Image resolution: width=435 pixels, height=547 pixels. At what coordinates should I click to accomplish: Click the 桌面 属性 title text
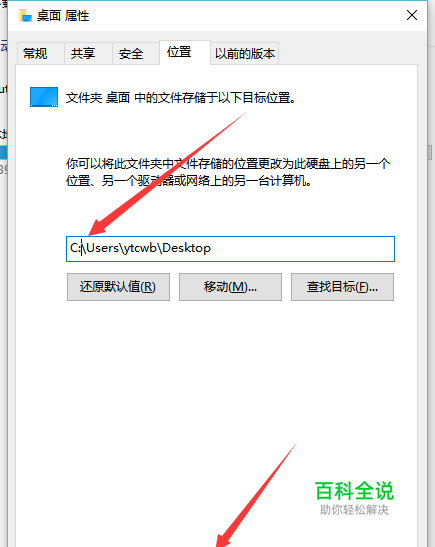click(63, 16)
